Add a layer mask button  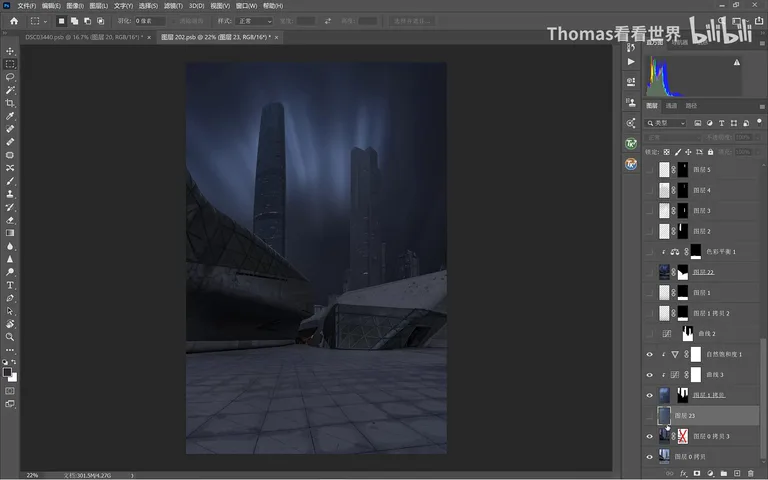click(696, 473)
